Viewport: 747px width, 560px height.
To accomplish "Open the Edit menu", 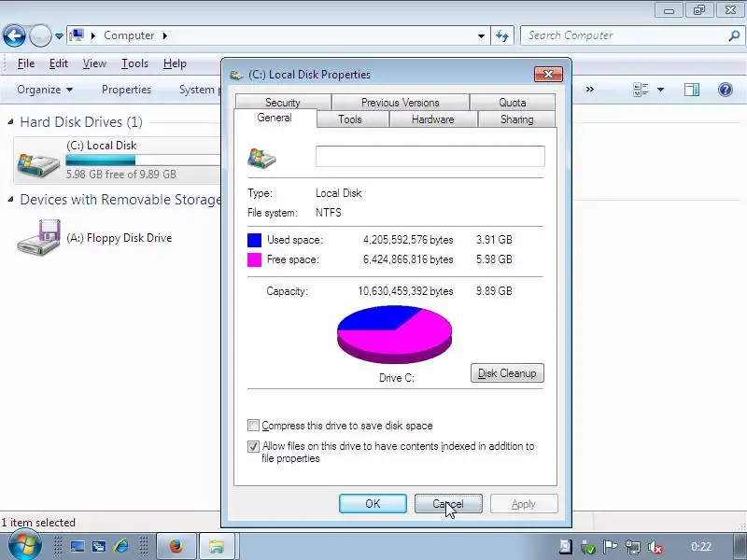I will coord(58,63).
